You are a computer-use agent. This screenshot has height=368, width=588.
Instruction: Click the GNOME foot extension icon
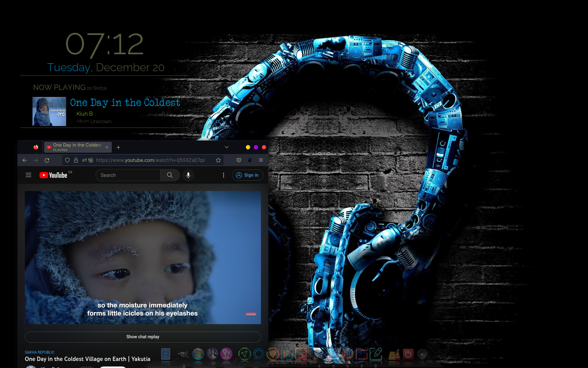coord(250,160)
